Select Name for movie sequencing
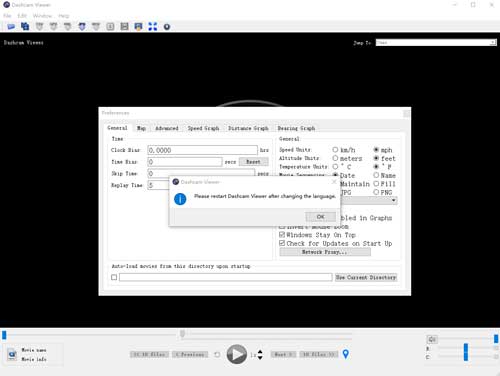Screen dimensions: 500x376 [376, 175]
